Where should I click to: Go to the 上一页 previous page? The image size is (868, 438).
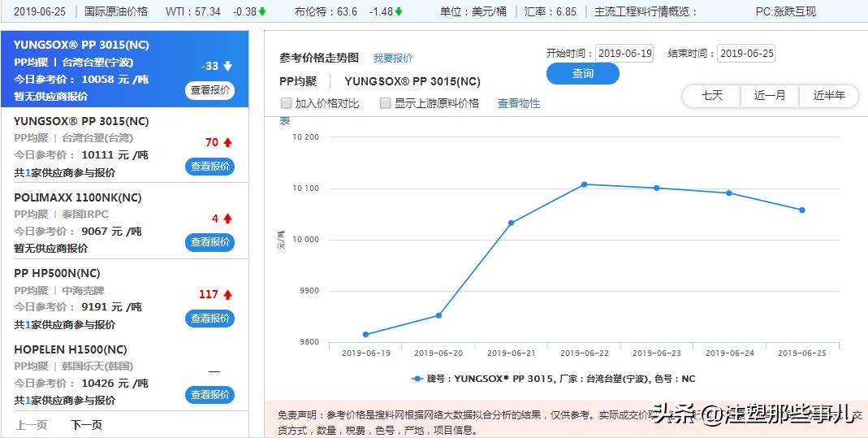[x=31, y=425]
